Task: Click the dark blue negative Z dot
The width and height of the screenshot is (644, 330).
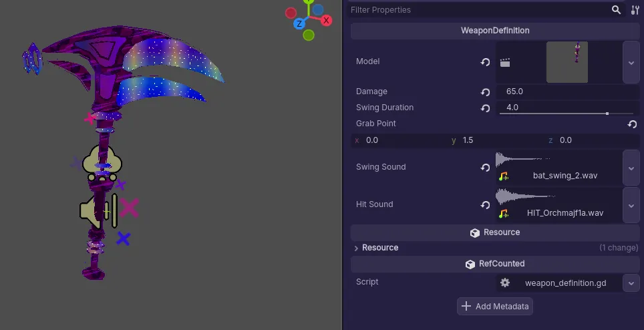Action: (x=317, y=9)
